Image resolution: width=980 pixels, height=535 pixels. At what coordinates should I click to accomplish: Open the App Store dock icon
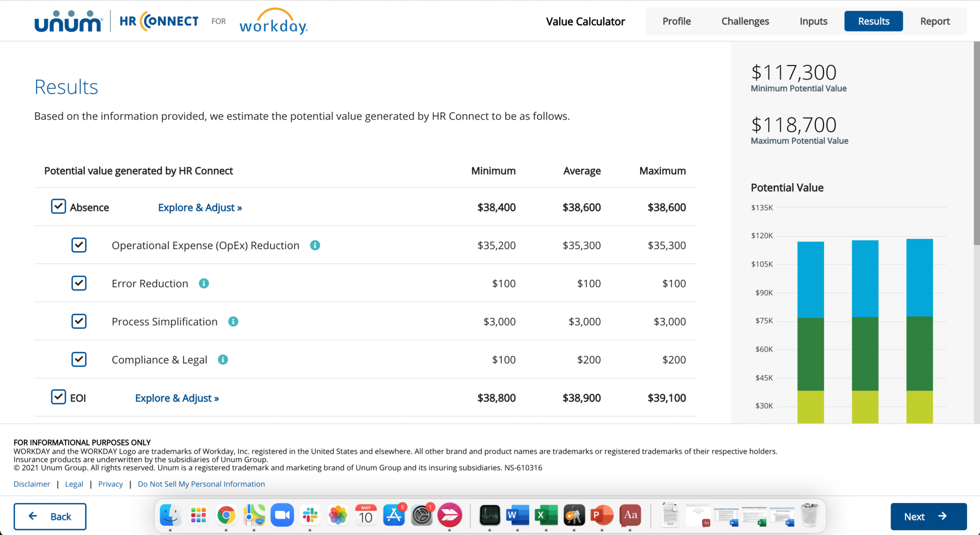394,515
